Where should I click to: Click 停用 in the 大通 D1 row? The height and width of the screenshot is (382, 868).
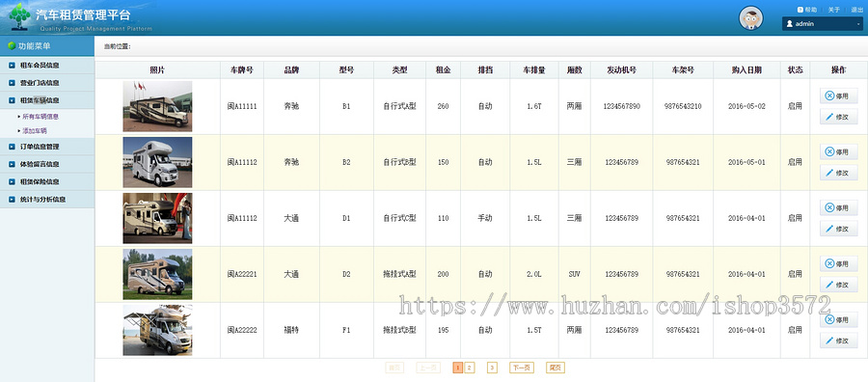pyautogui.click(x=838, y=207)
